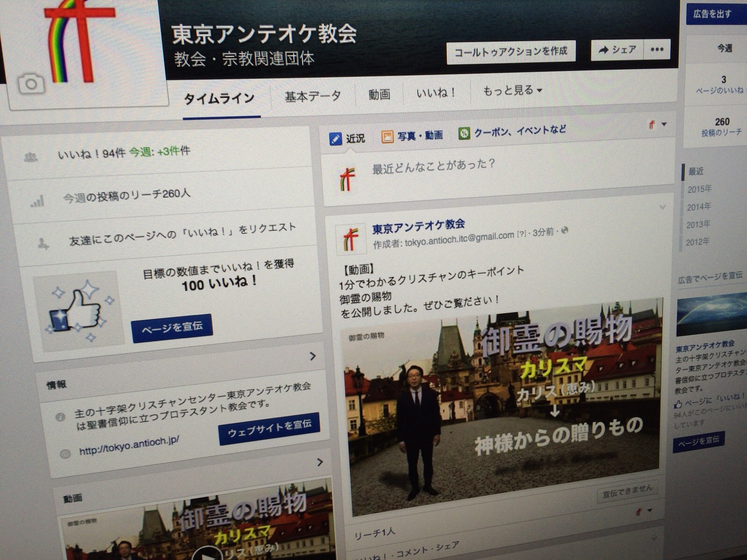Click the post author's avatar icon

(x=350, y=239)
